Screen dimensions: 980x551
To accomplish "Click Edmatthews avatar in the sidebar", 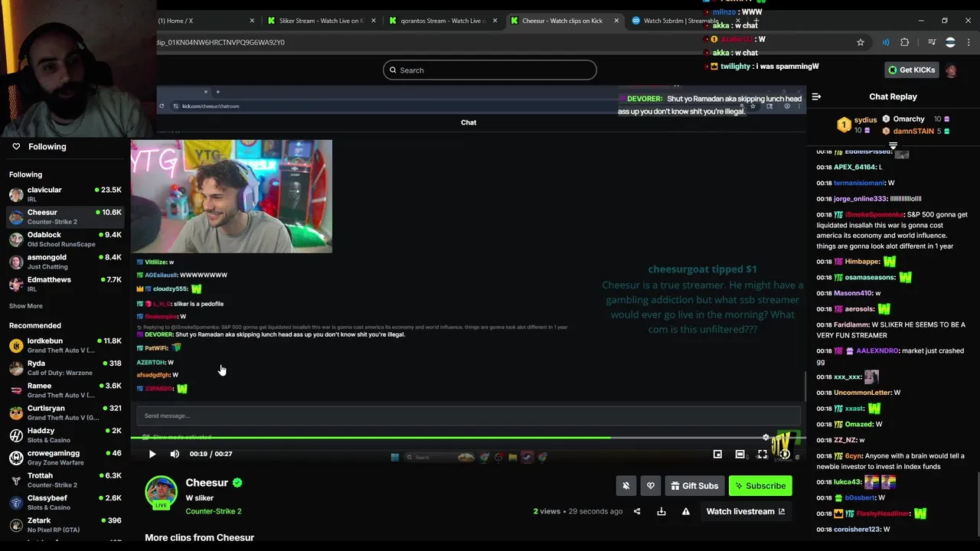I will [x=16, y=284].
